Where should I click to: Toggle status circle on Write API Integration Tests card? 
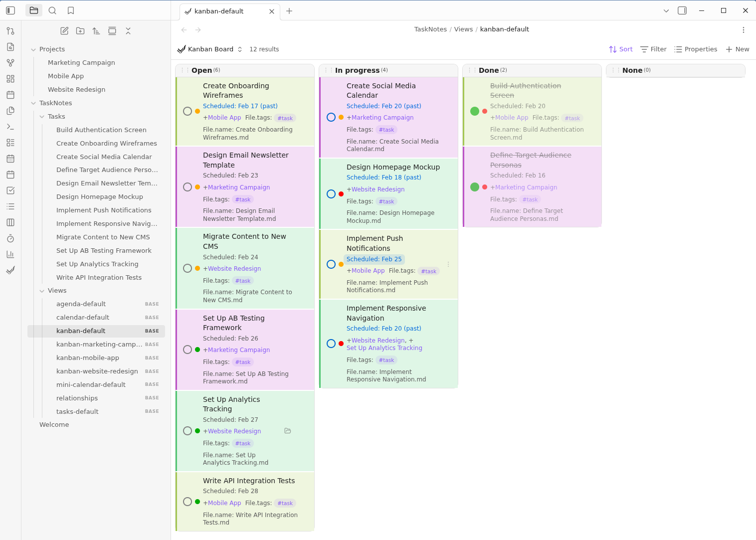tap(188, 502)
